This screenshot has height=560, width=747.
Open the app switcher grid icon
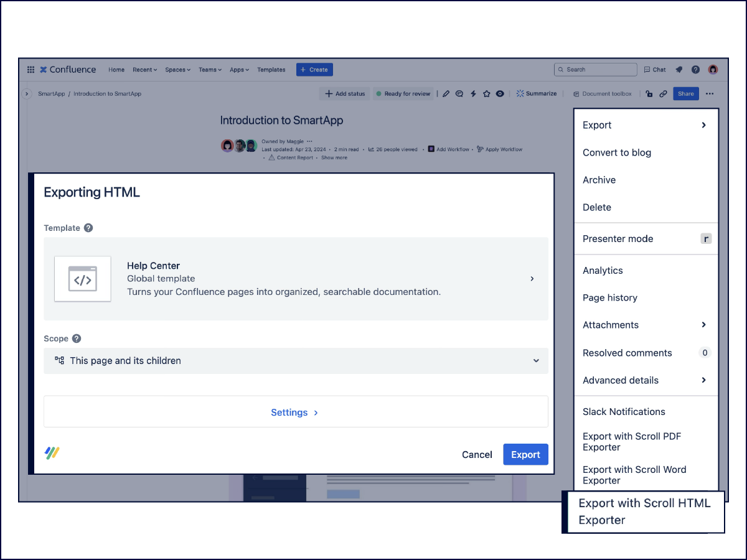[31, 70]
